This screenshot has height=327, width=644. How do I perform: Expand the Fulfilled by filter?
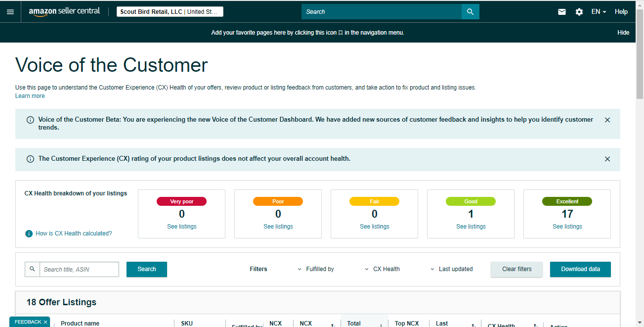316,269
